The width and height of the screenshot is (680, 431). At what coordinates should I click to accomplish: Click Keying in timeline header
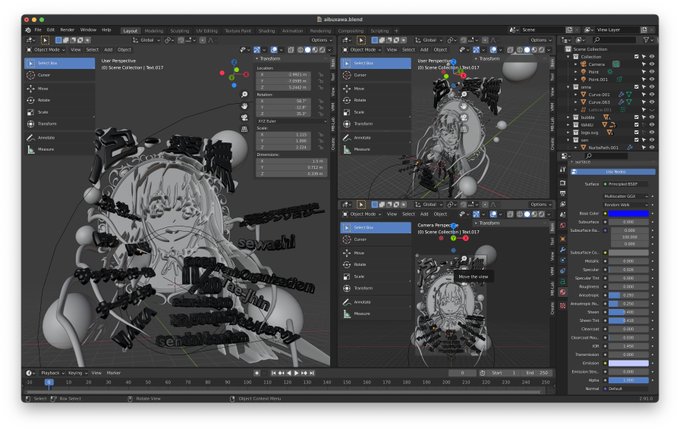(76, 373)
